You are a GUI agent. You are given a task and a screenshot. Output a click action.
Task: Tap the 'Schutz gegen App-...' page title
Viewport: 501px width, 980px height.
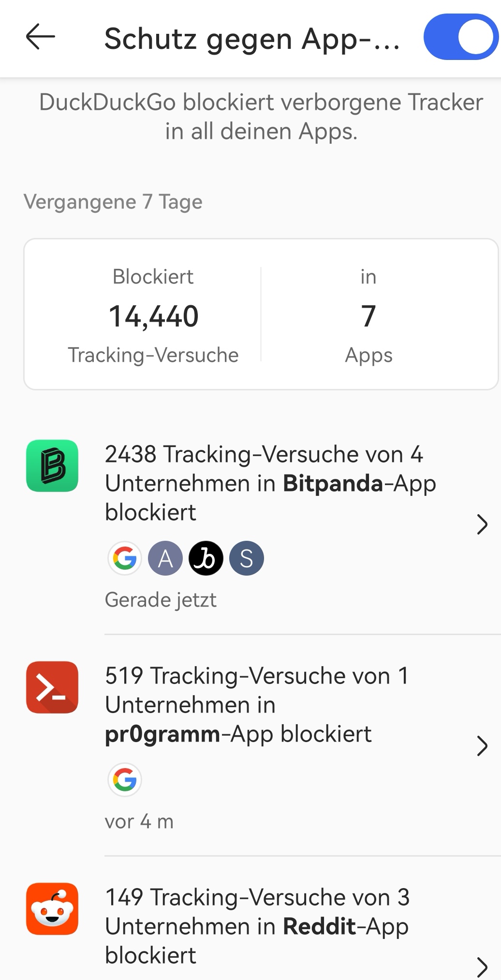[x=251, y=39]
